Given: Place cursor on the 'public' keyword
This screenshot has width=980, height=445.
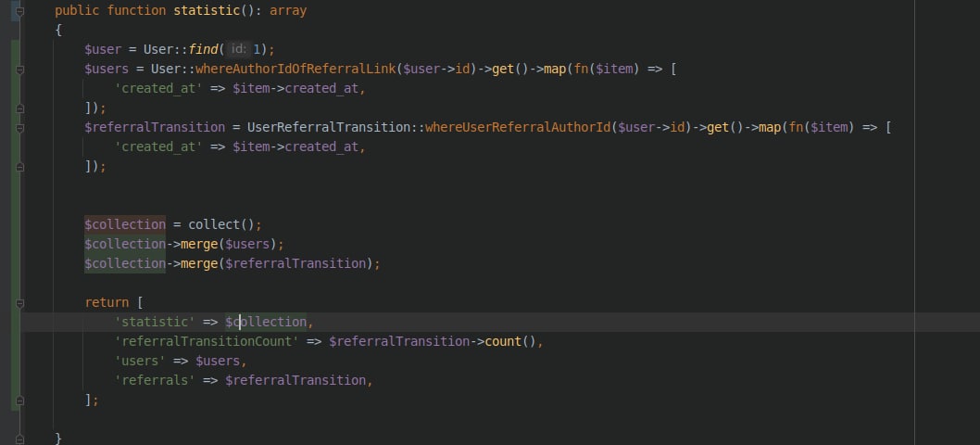Looking at the screenshot, I should (x=77, y=10).
